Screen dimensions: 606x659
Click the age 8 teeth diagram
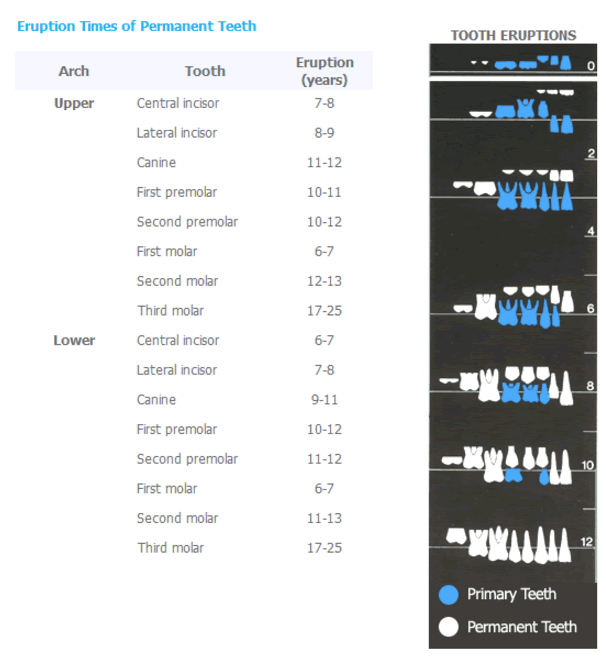(506, 385)
